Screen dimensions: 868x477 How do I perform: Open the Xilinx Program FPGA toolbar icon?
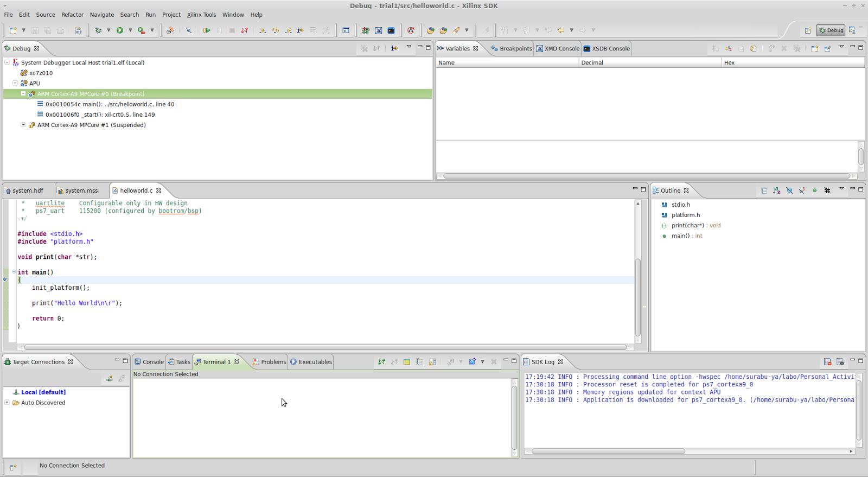coord(366,30)
